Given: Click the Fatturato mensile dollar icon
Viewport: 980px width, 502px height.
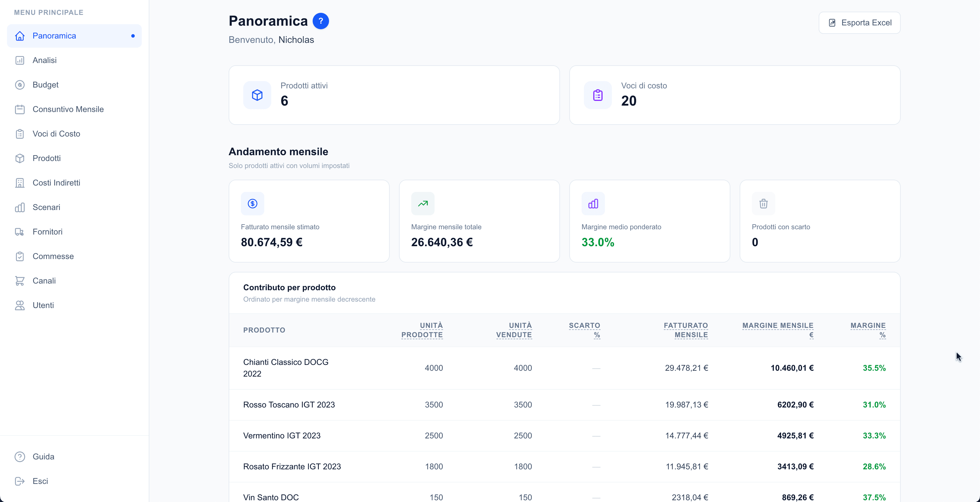Looking at the screenshot, I should (253, 204).
